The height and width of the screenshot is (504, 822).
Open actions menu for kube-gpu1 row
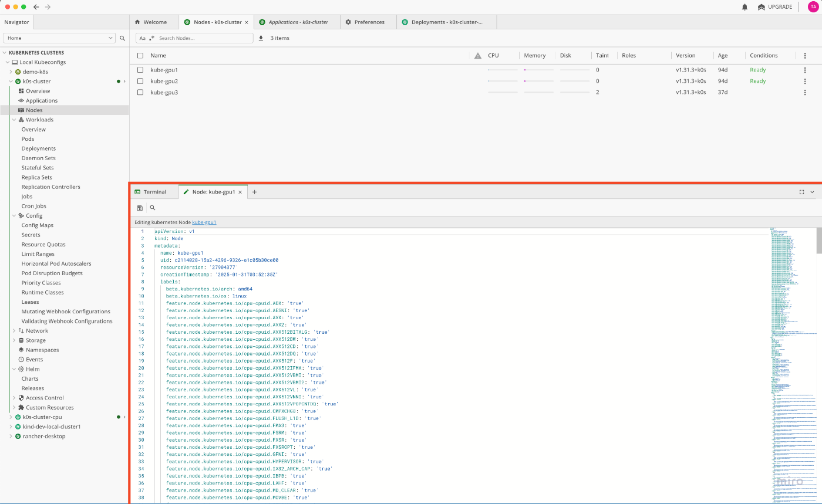click(805, 70)
